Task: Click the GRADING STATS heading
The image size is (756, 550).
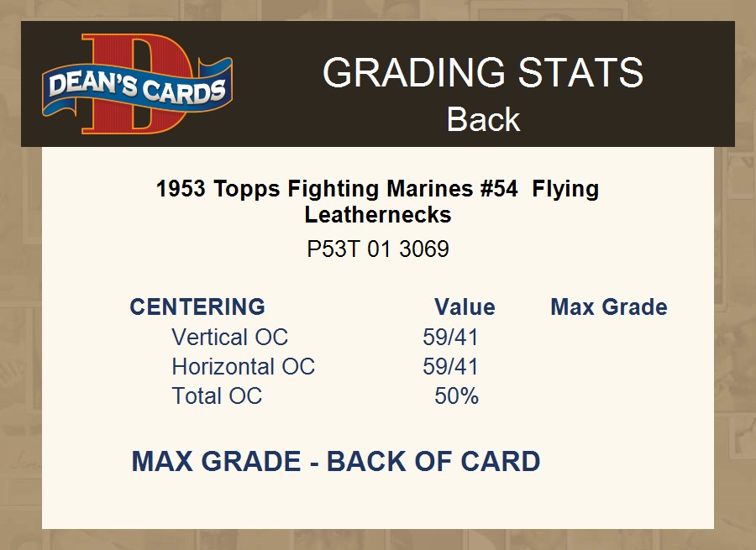Action: pos(483,73)
